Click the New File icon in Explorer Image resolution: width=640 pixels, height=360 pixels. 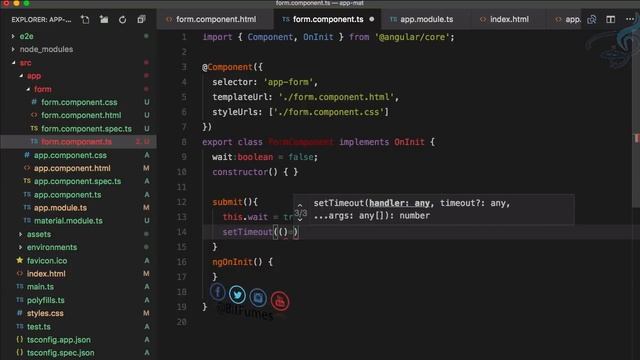85,19
